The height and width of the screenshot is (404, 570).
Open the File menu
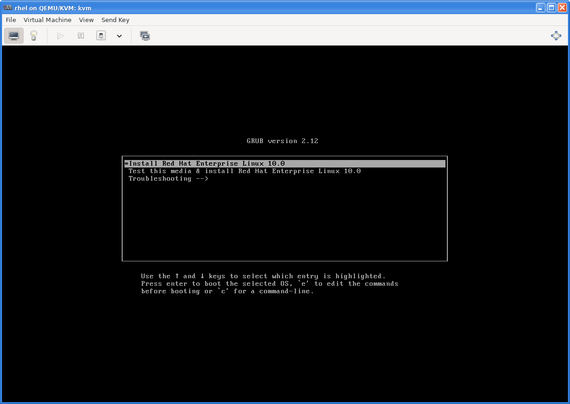coord(11,20)
